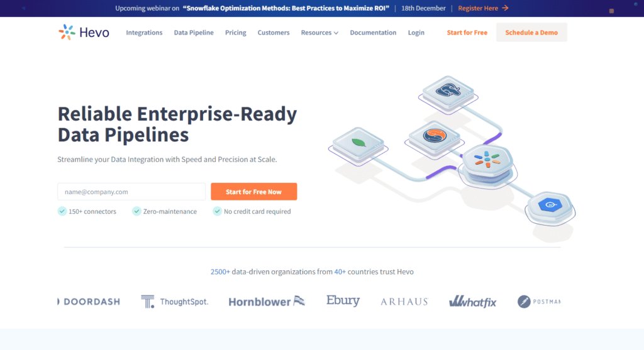
Task: Focus the name@company.com email field
Action: (x=131, y=192)
